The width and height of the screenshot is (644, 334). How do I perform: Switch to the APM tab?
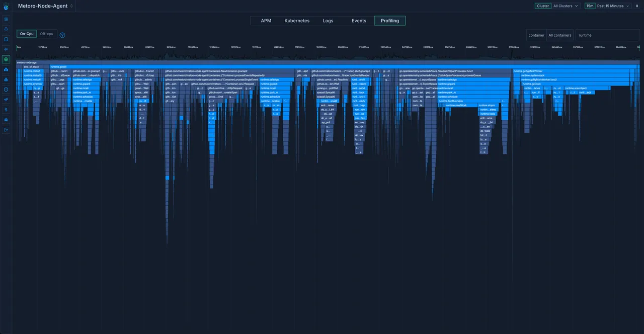(266, 21)
